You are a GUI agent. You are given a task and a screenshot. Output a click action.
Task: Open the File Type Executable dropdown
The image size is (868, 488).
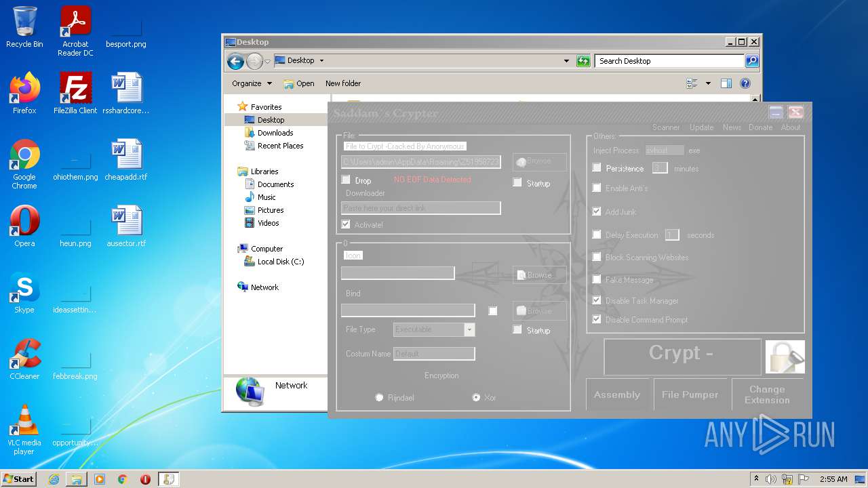(x=469, y=329)
